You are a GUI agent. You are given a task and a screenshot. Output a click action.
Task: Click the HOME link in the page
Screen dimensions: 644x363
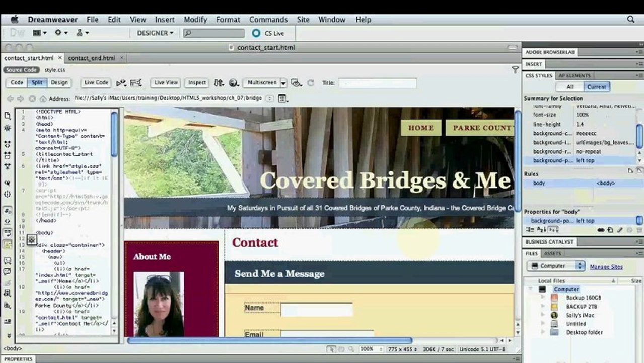tap(421, 128)
